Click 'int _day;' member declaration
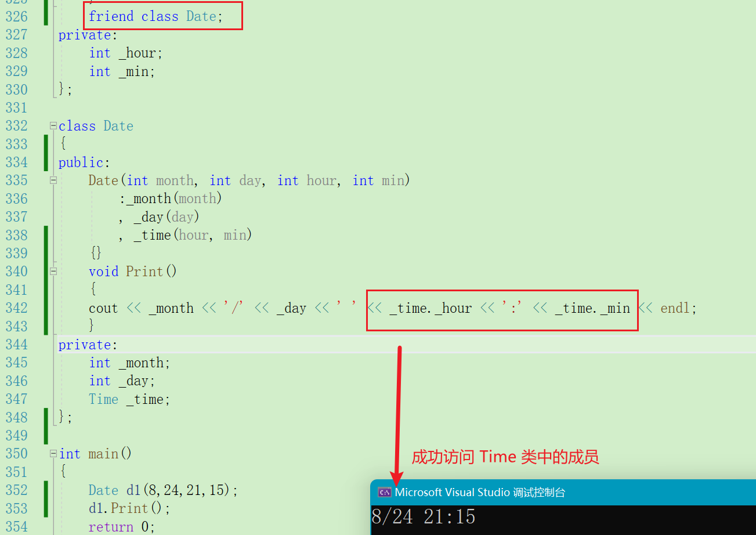This screenshot has width=756, height=535. pos(122,381)
